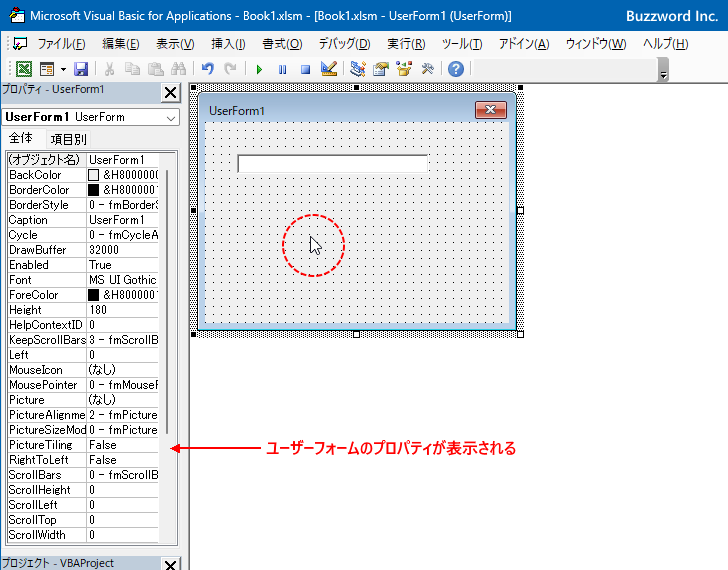Open the ツール(T) menu
This screenshot has width=728, height=570.
point(462,44)
